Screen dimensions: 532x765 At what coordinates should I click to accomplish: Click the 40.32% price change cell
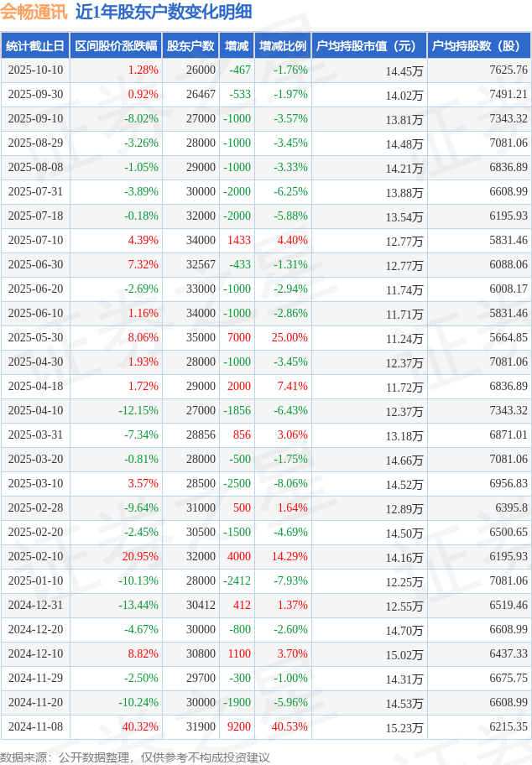tap(141, 727)
